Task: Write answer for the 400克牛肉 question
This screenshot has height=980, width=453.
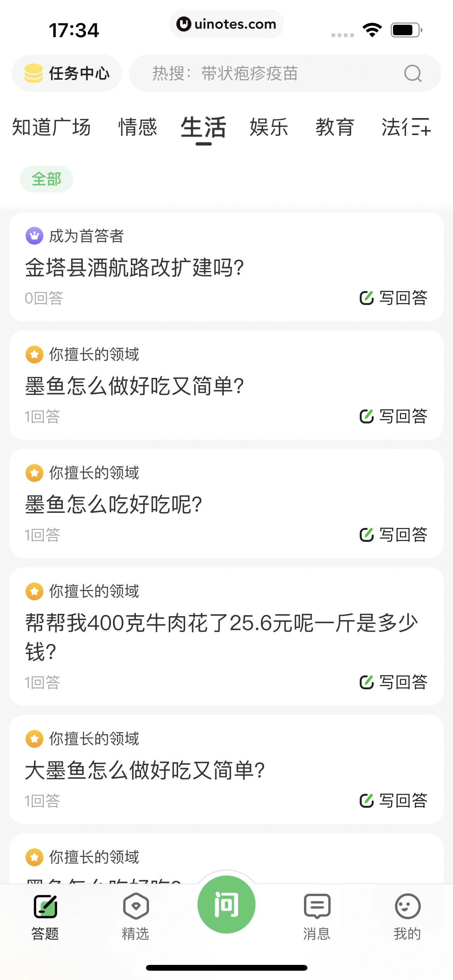Action: [393, 682]
